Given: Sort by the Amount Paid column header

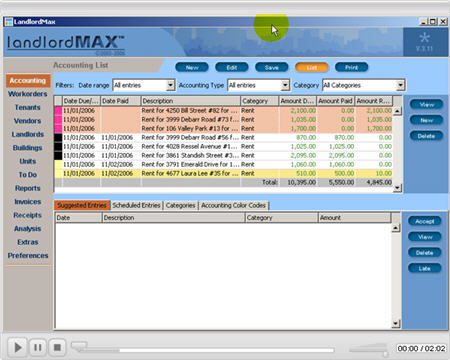Looking at the screenshot, I should (x=335, y=101).
